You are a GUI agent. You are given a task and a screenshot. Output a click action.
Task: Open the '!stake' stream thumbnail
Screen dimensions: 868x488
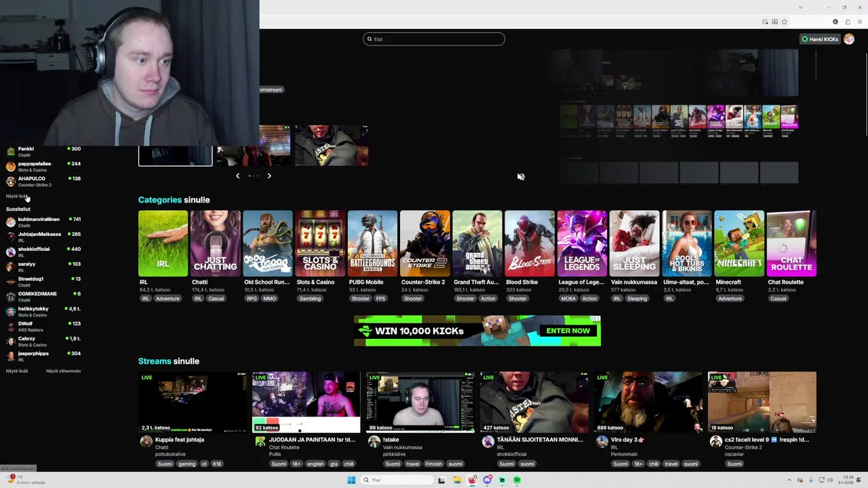click(420, 402)
